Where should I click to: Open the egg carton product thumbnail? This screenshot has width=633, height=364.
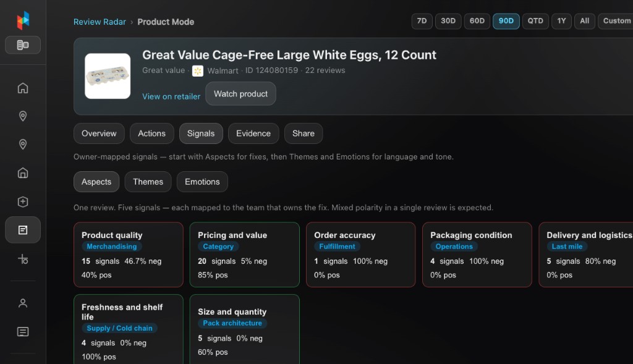click(108, 76)
